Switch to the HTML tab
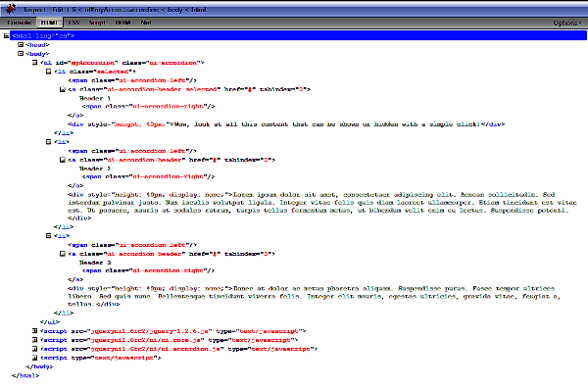 (x=49, y=23)
